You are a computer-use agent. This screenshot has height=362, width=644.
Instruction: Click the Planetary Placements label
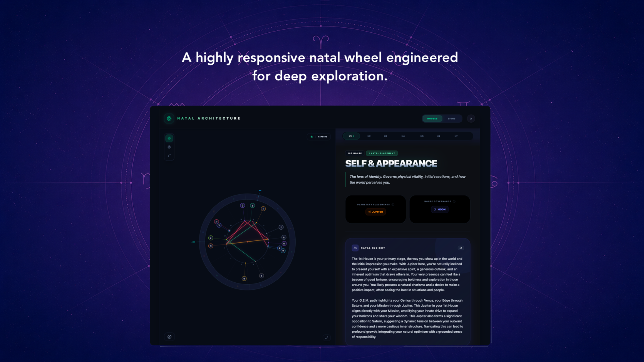[x=374, y=204]
